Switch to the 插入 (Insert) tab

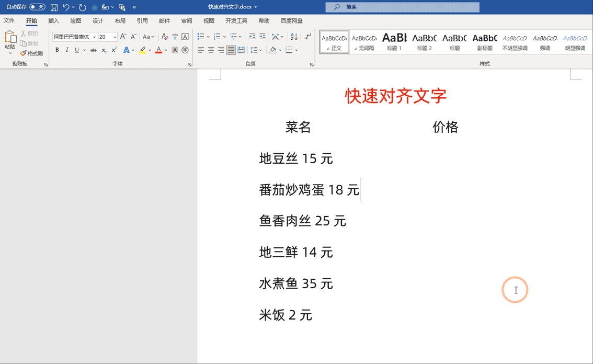point(54,20)
